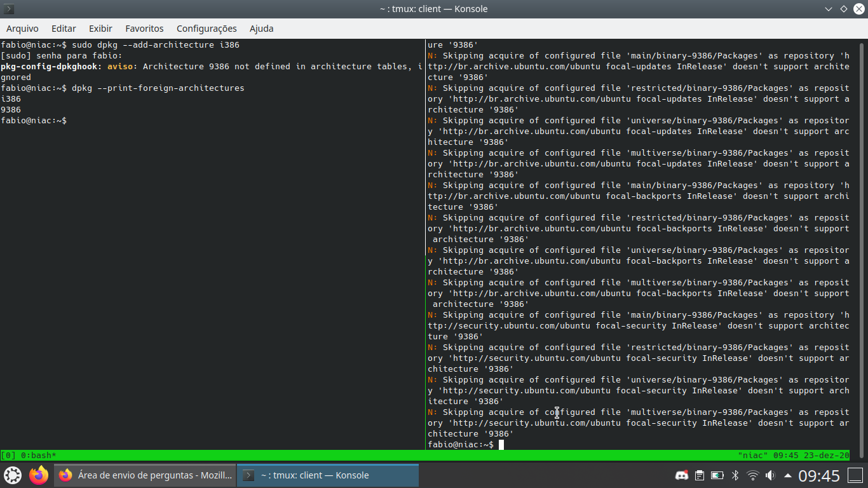Click the window shade arrow in title bar

point(829,9)
